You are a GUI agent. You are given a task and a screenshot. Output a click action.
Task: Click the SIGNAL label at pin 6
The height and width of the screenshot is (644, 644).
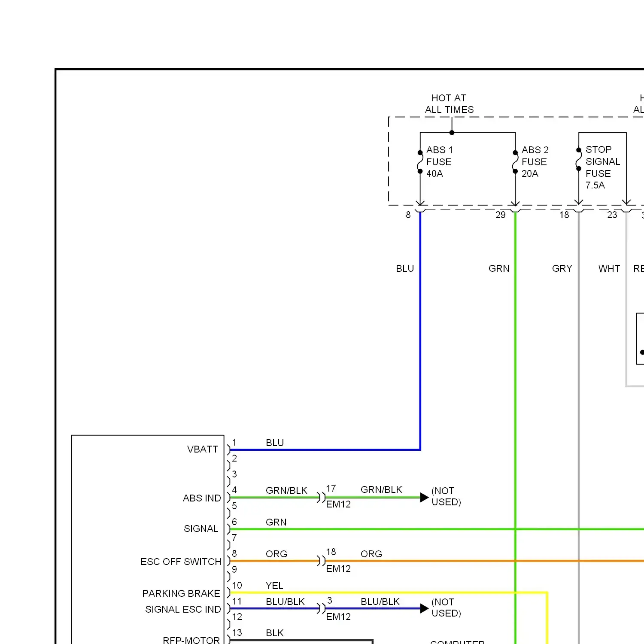(201, 529)
